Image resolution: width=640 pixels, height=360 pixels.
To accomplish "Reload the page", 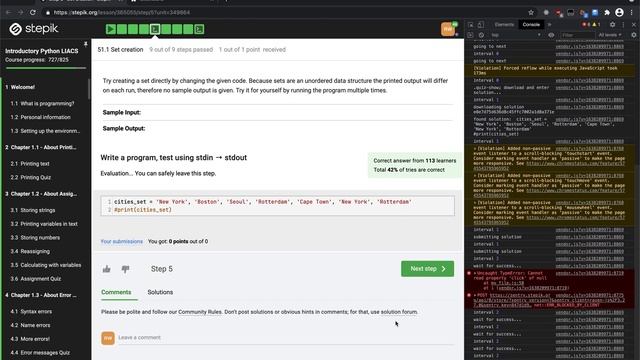I will coord(33,13).
